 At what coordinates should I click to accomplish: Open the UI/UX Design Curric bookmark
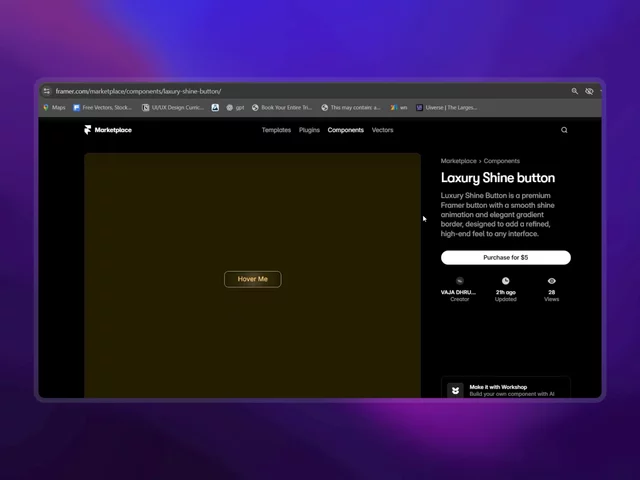click(173, 107)
